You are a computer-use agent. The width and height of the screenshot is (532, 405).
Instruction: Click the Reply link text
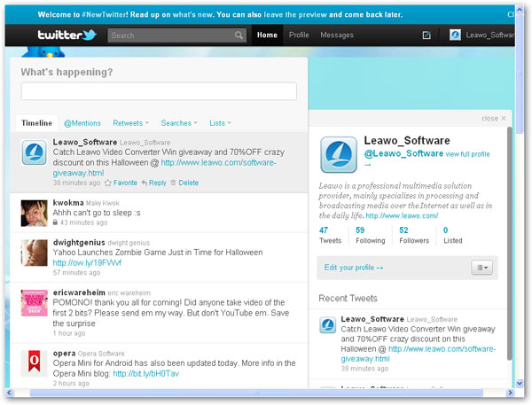[x=158, y=183]
